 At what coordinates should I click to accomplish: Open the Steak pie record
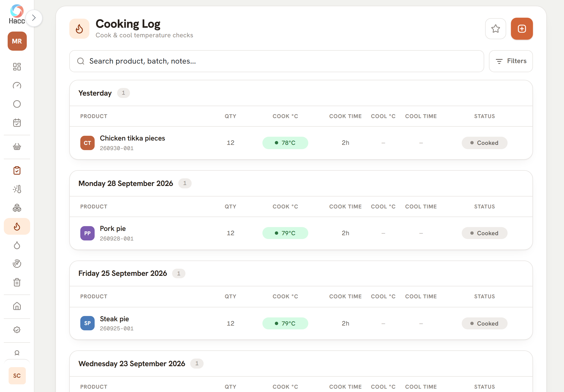pos(301,323)
